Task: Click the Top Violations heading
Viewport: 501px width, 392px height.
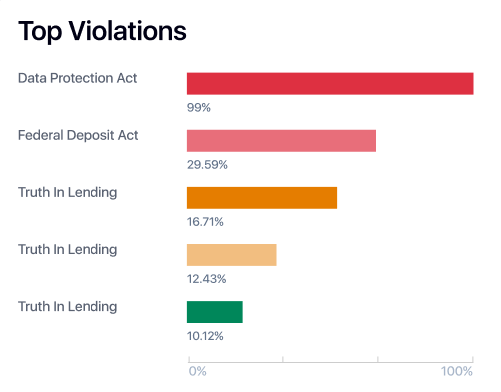Action: point(102,31)
